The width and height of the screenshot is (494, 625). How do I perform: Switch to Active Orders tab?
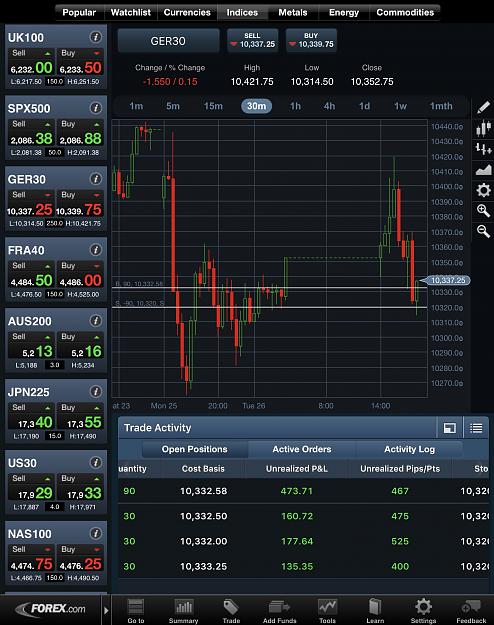(302, 449)
